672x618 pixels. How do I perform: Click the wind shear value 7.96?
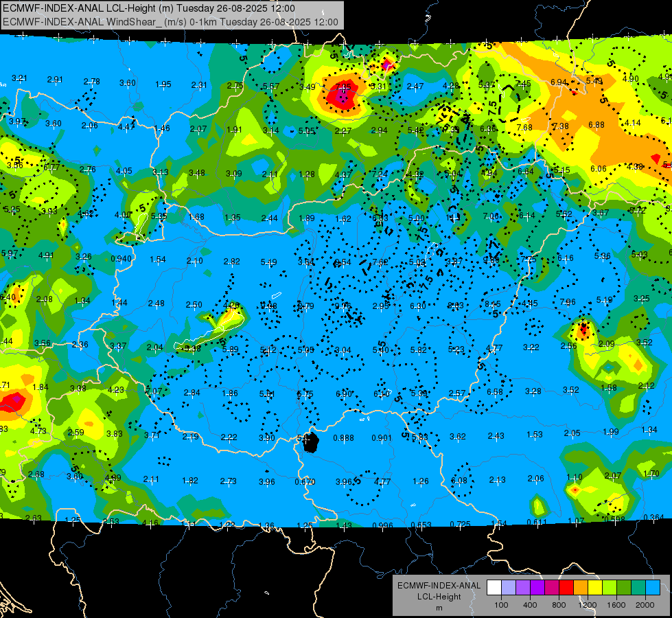568,302
